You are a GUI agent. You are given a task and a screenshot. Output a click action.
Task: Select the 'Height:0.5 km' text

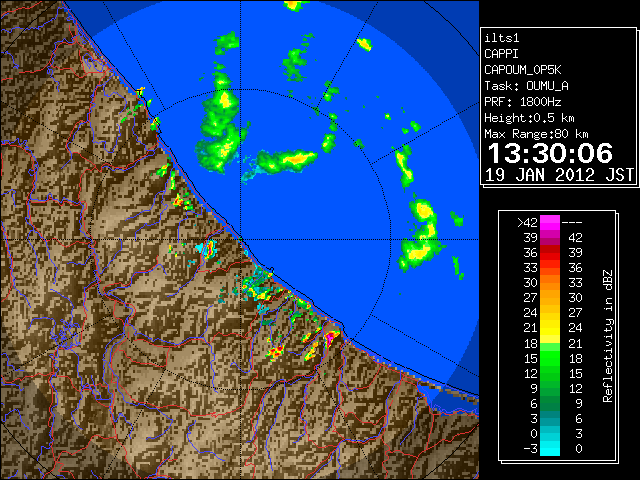tap(529, 118)
